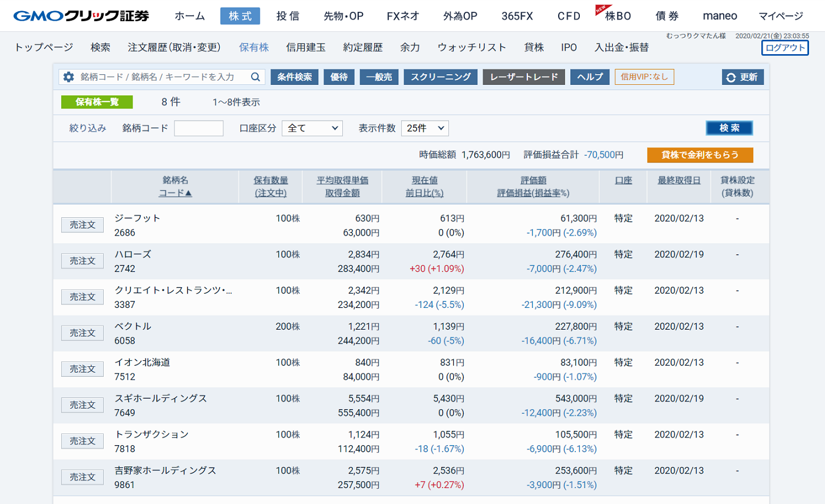825x504 pixels.
Task: Click the ログアウト button
Action: [x=785, y=48]
